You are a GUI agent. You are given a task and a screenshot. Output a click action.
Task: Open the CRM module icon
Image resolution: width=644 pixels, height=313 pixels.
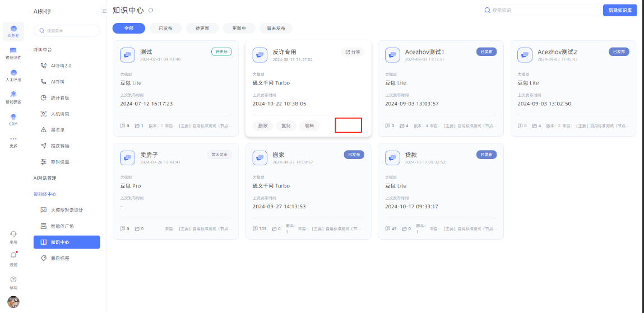[13, 119]
